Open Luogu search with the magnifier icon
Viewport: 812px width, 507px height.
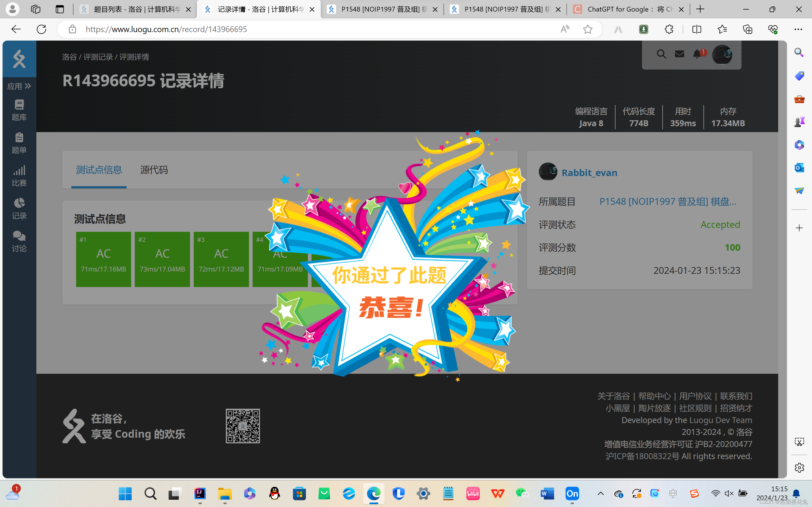click(661, 54)
